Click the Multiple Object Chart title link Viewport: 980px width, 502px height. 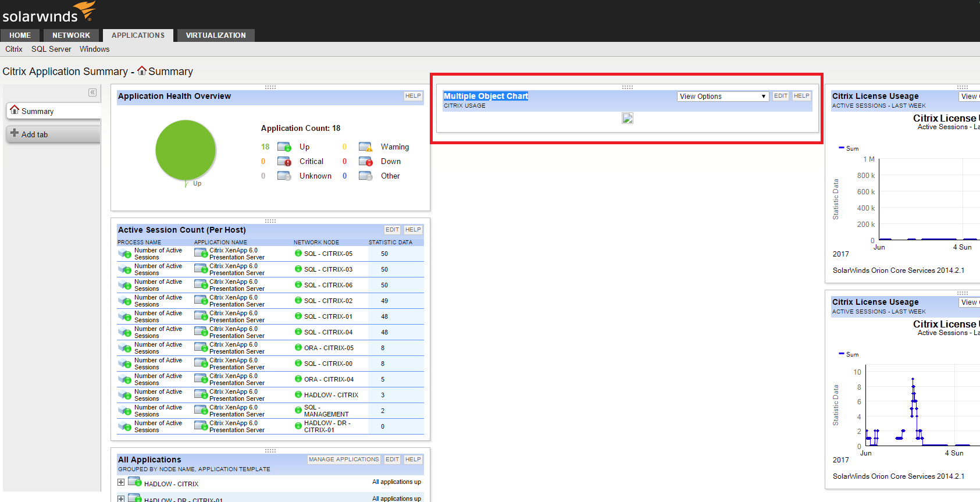click(x=486, y=96)
